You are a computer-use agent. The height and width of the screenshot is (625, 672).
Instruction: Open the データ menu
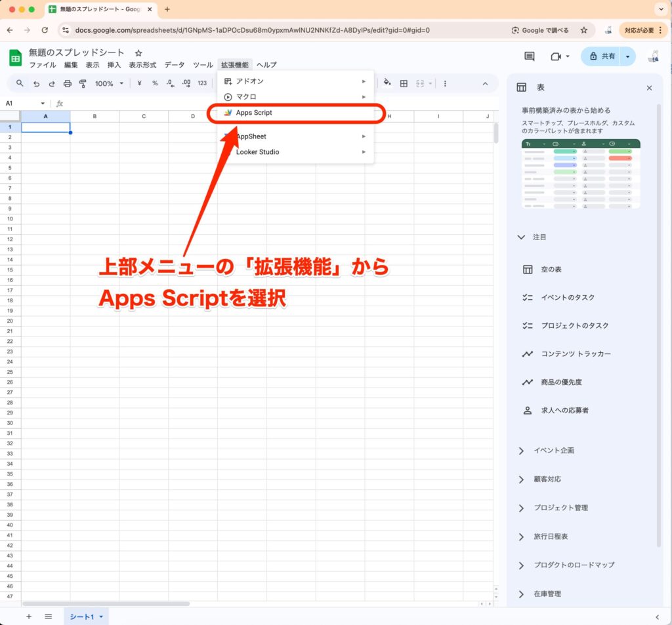click(175, 65)
